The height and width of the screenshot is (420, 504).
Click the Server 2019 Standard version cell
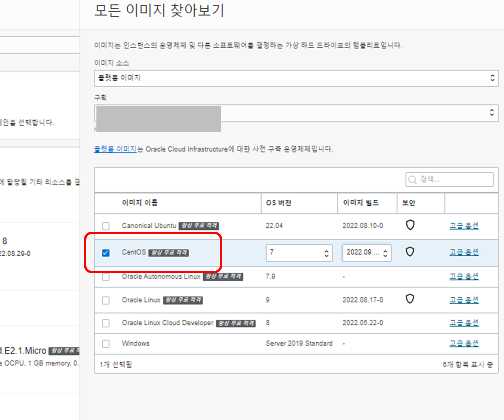(299, 343)
